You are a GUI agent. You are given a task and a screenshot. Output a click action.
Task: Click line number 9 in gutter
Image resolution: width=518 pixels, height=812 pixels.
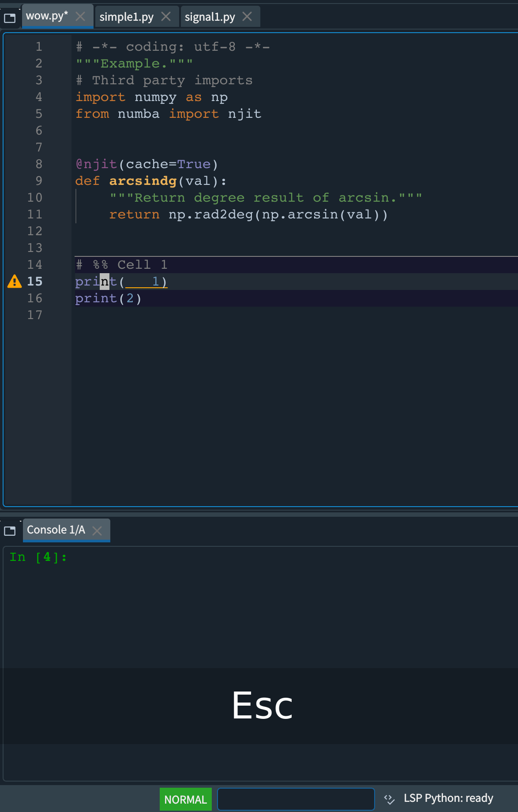39,180
